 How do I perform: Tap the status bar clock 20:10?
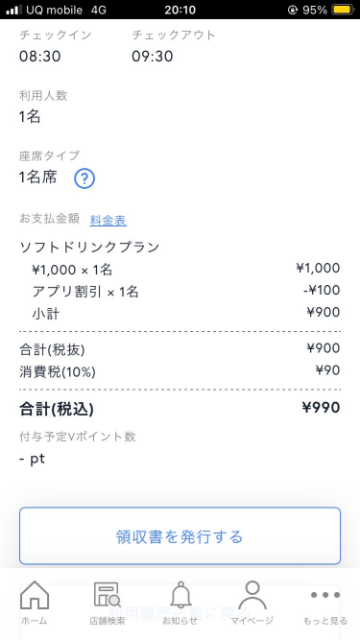pyautogui.click(x=180, y=10)
